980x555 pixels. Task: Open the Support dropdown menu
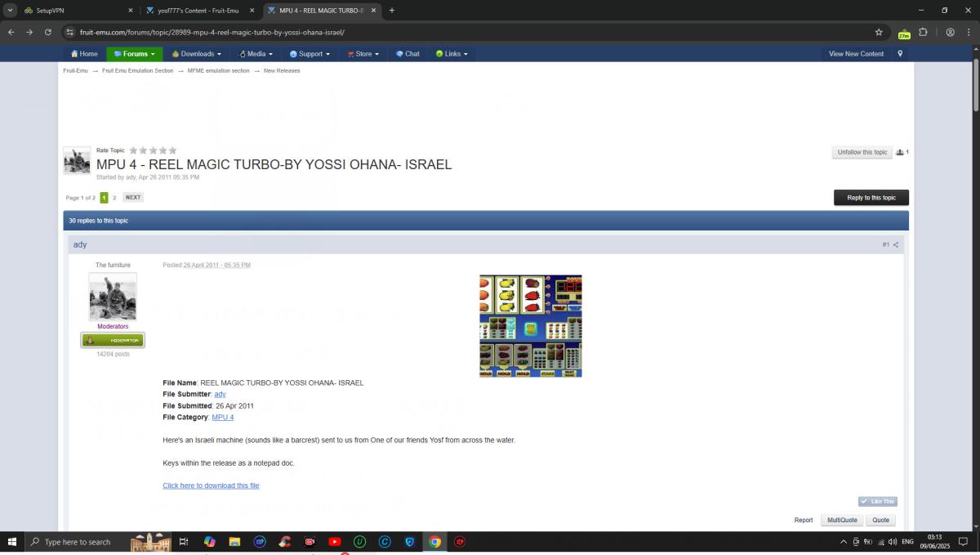click(310, 54)
